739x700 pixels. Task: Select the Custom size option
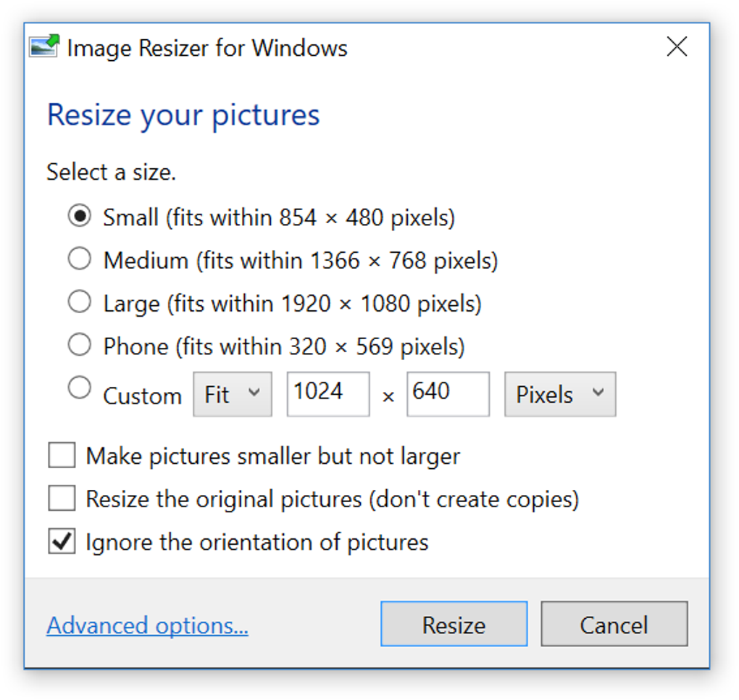(79, 387)
